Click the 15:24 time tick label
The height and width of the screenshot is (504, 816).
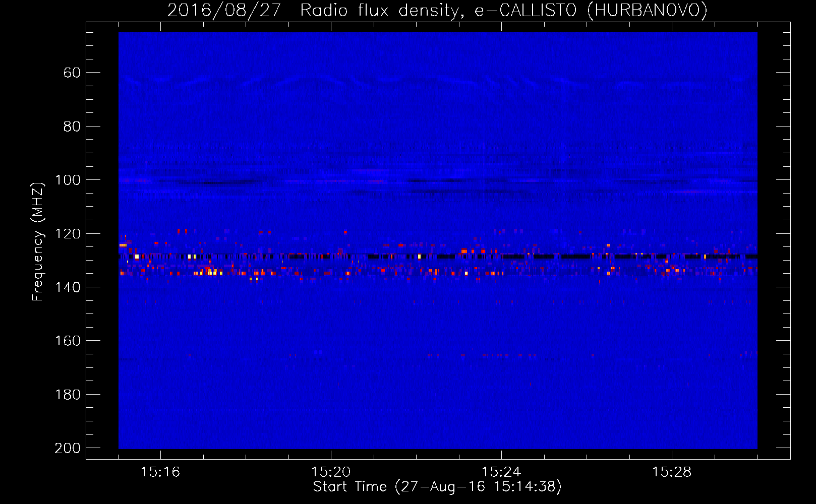501,472
